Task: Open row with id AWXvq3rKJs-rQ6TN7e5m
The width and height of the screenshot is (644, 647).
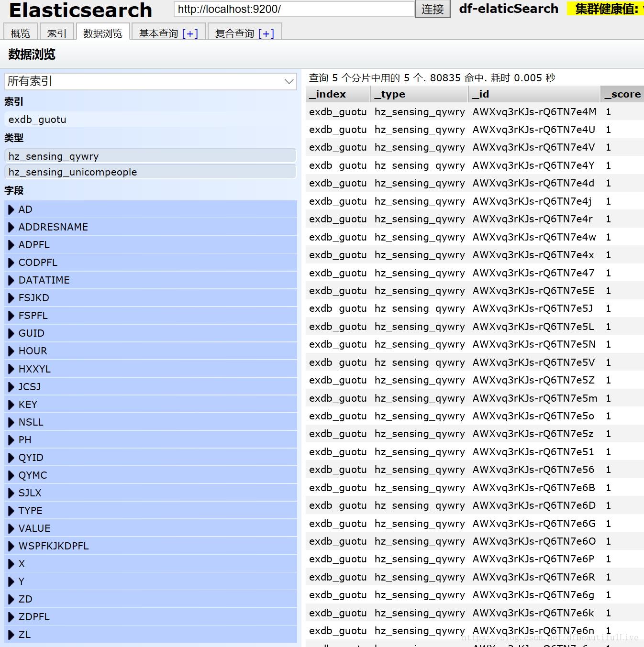Action: tap(475, 398)
